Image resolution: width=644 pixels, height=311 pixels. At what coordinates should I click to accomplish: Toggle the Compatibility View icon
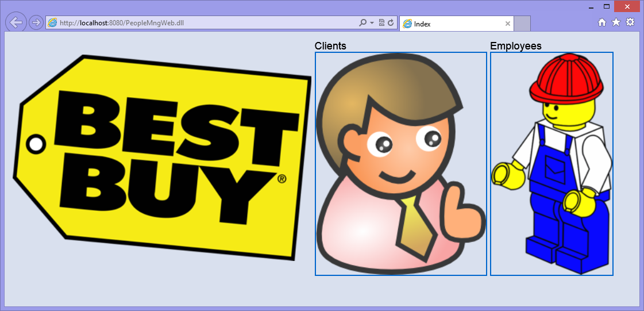(x=381, y=23)
